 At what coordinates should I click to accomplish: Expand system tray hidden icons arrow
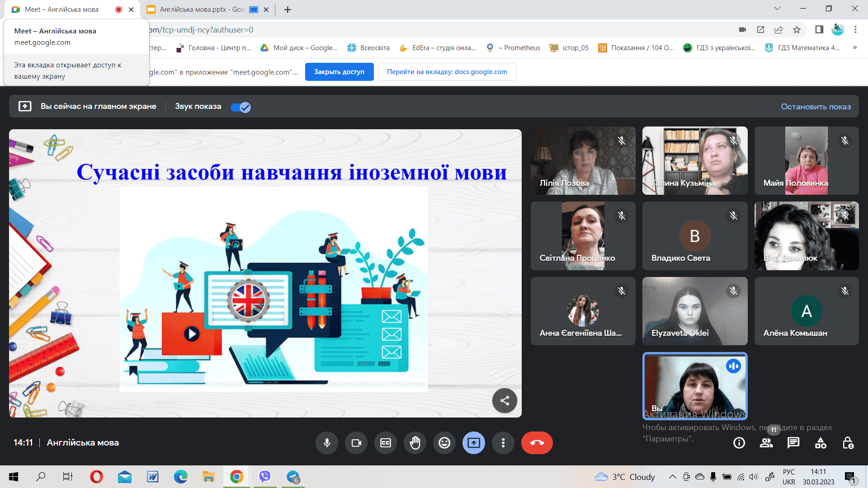[673, 477]
